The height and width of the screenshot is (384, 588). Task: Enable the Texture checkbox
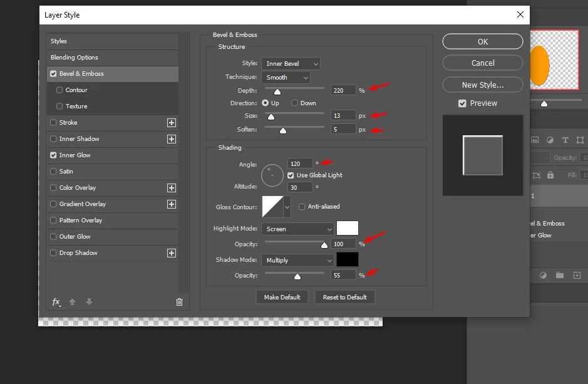tap(59, 106)
